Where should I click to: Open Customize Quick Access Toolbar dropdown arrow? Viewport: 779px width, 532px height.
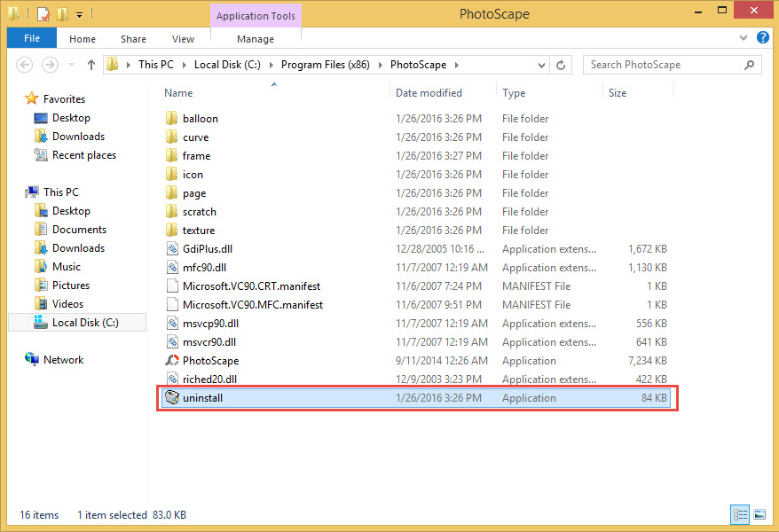80,15
